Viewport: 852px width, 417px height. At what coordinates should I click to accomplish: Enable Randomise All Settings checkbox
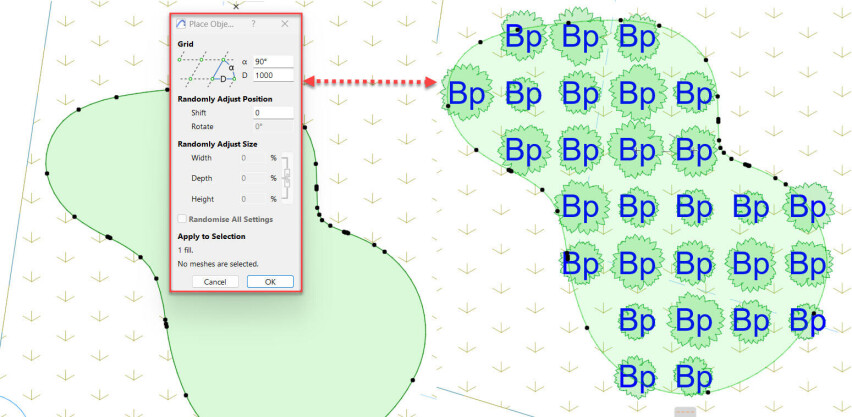(x=182, y=219)
